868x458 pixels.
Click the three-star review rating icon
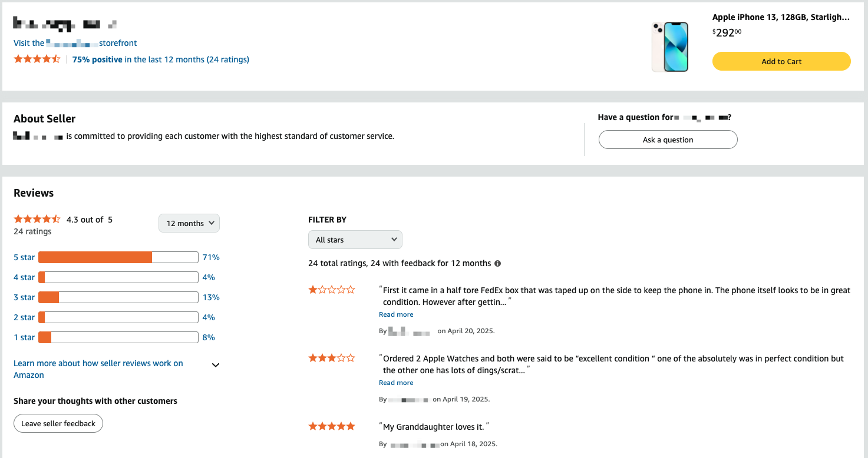pos(332,358)
